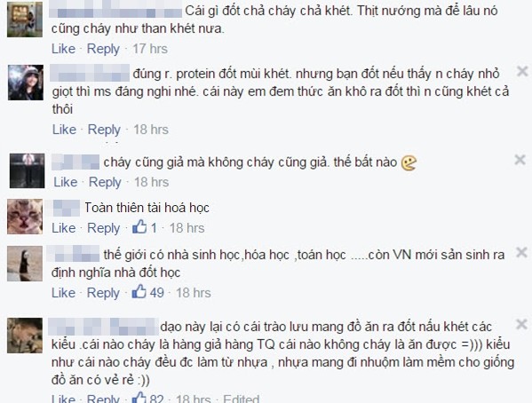Viewport: 532px width, 403px height.
Task: Hide the 'cháy cũng giả' comment with X
Action: (520, 160)
